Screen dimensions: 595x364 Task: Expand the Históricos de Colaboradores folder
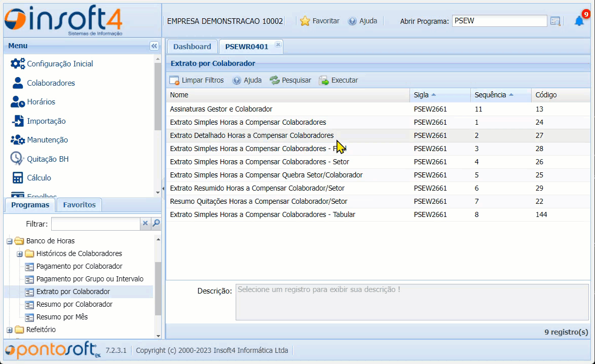pos(20,254)
